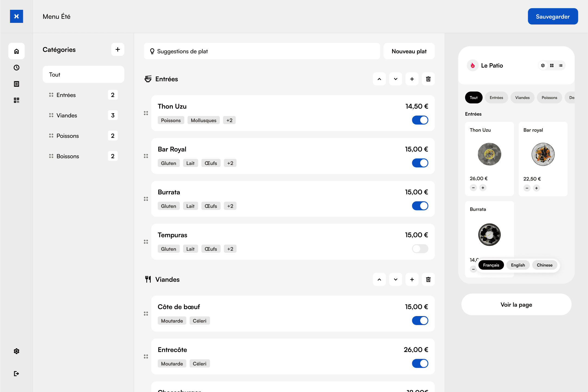Click the Voir la page button
The width and height of the screenshot is (588, 392).
pos(516,305)
